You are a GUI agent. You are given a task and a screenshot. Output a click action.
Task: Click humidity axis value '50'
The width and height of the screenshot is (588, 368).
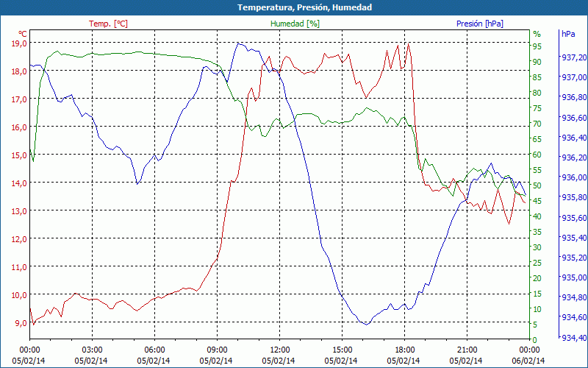[537, 185]
